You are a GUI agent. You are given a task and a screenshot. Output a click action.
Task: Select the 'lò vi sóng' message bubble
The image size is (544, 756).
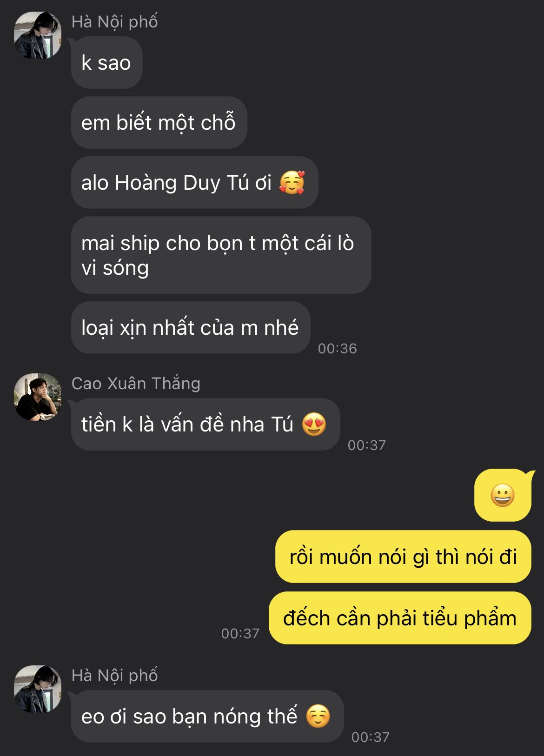point(221,255)
